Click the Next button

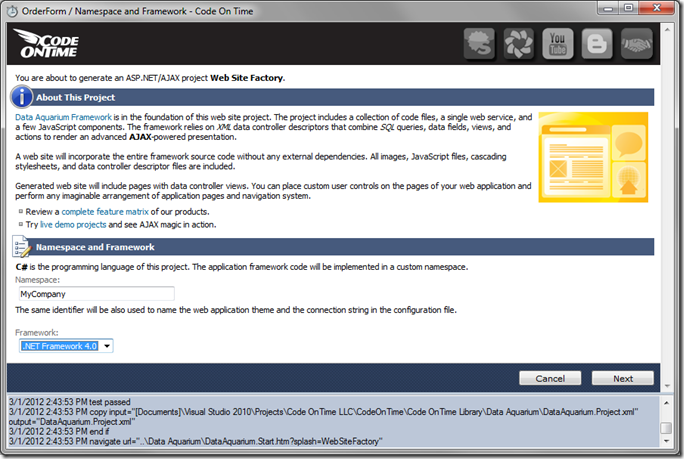[622, 378]
